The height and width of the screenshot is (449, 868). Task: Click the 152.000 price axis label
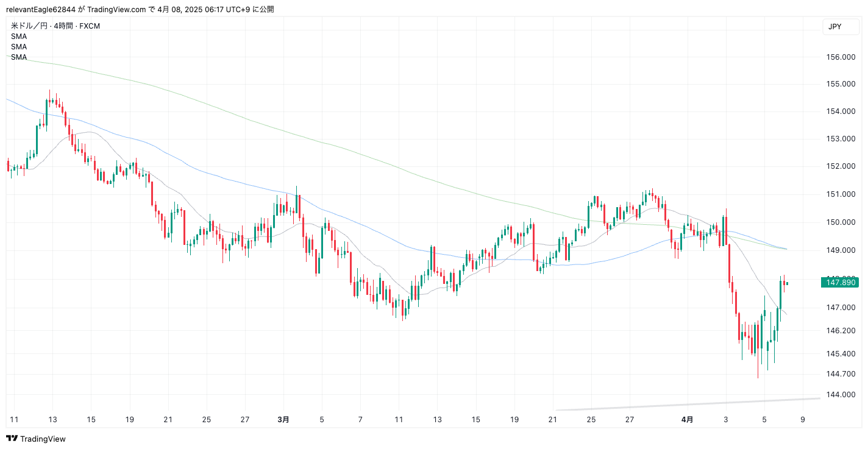coord(841,166)
